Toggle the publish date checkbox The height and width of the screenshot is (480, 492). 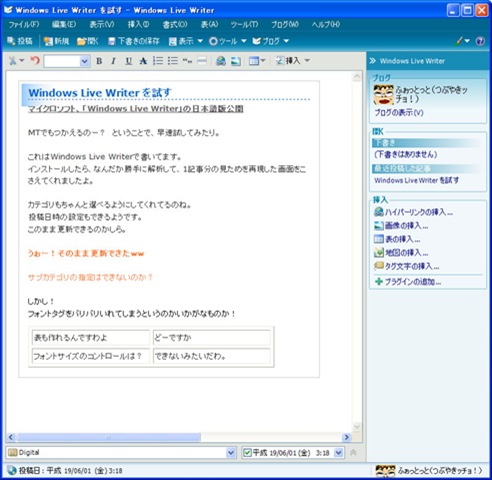click(247, 453)
